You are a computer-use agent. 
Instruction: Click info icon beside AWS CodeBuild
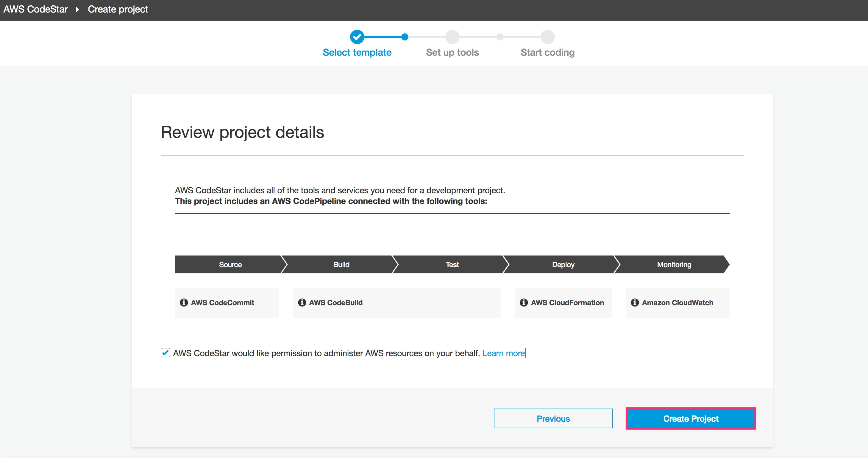302,302
